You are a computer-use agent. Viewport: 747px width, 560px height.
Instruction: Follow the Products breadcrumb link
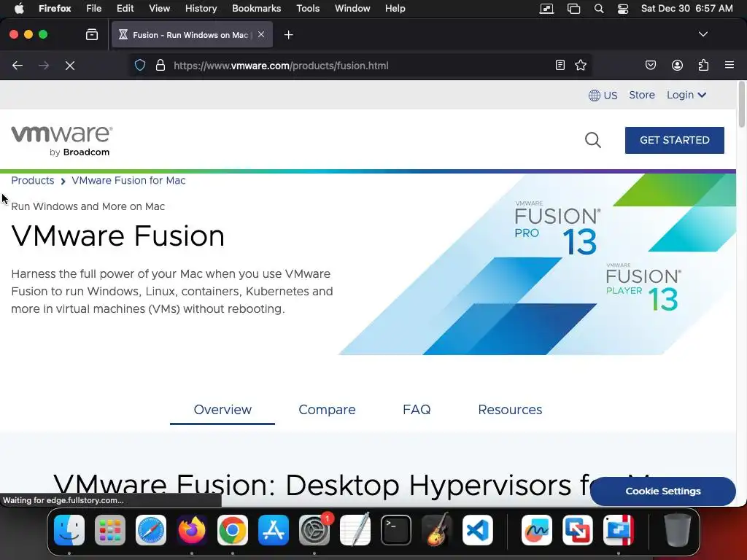pyautogui.click(x=32, y=181)
